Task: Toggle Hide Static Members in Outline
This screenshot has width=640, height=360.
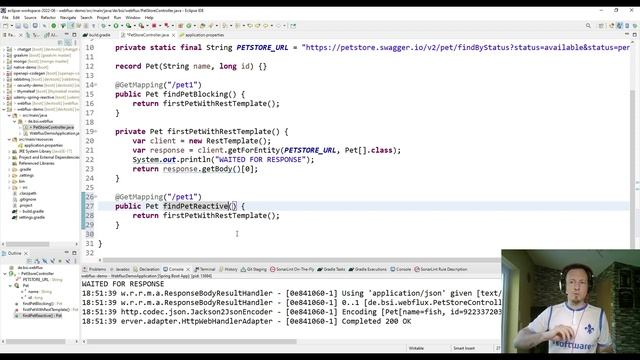Action: [x=52, y=261]
